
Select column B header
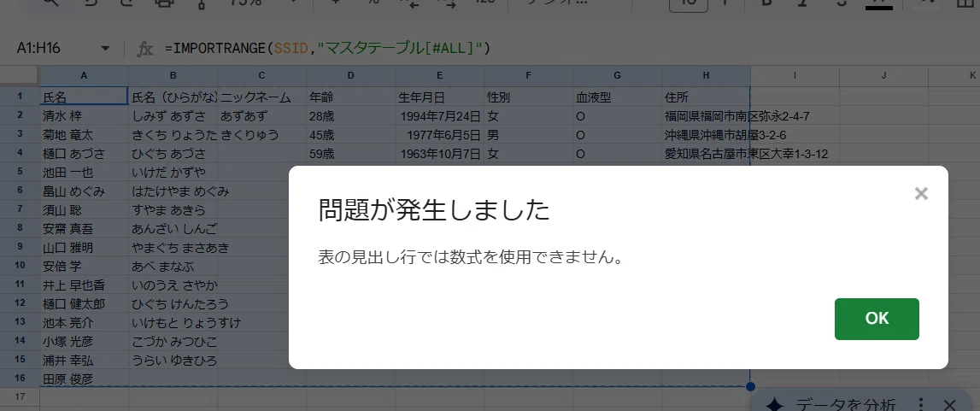click(173, 75)
